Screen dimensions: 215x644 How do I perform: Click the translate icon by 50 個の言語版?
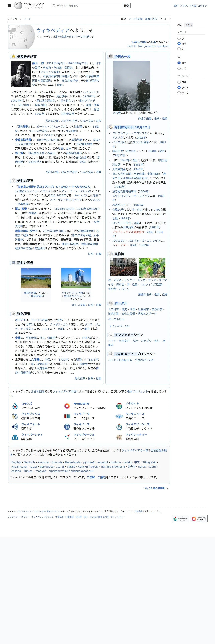(146, 488)
